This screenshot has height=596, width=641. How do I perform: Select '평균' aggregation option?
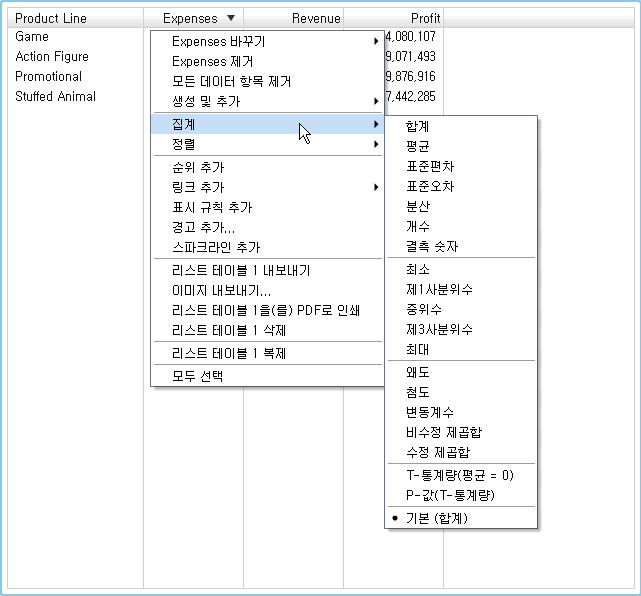click(417, 146)
